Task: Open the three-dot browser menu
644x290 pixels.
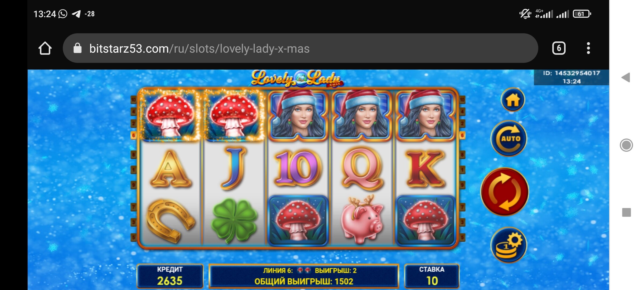Action: [588, 48]
